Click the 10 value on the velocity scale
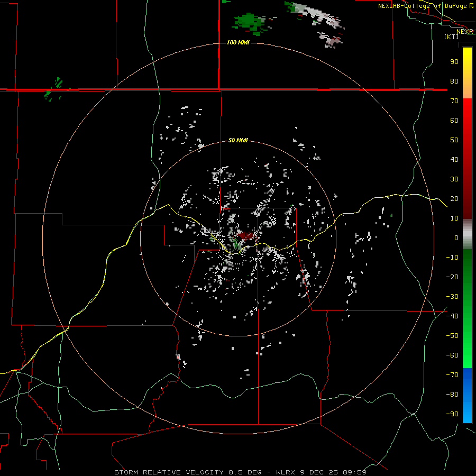 tap(454, 218)
